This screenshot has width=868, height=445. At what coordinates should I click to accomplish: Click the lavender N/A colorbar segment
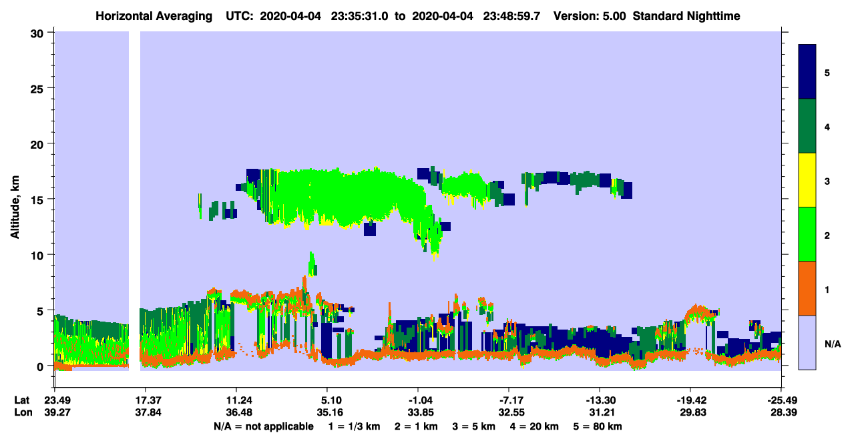coord(807,342)
